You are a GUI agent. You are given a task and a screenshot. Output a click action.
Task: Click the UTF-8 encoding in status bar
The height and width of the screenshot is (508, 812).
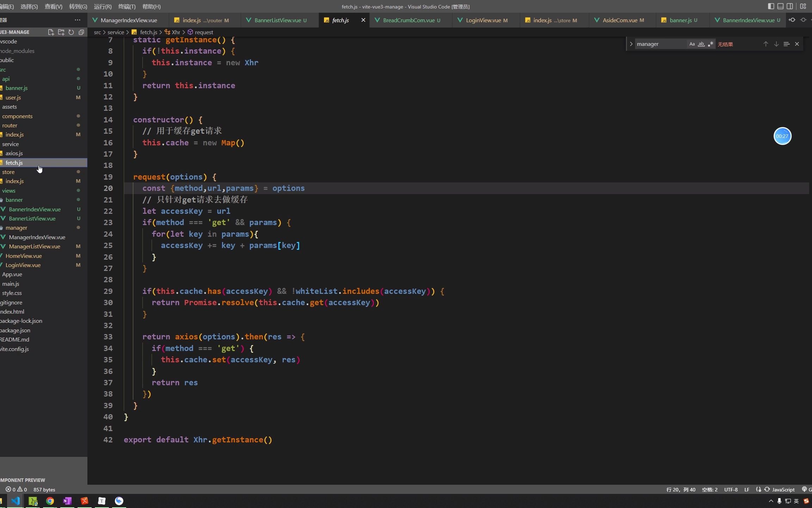tap(731, 489)
